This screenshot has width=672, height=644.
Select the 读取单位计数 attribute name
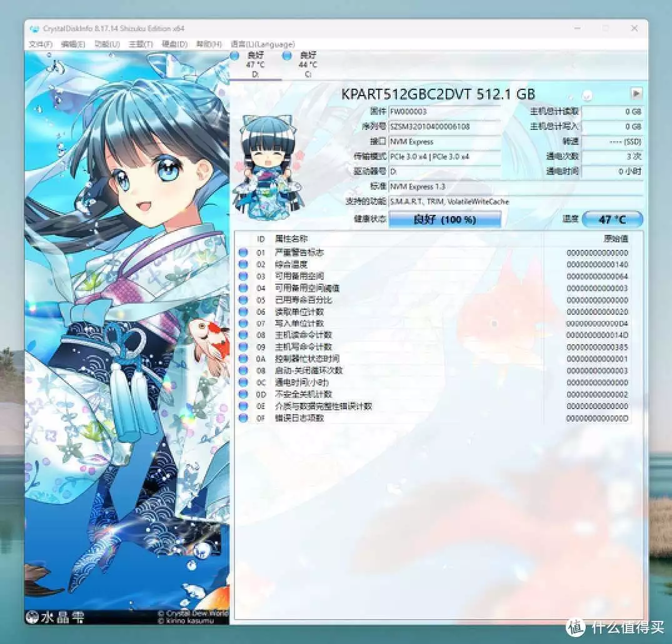(x=299, y=311)
